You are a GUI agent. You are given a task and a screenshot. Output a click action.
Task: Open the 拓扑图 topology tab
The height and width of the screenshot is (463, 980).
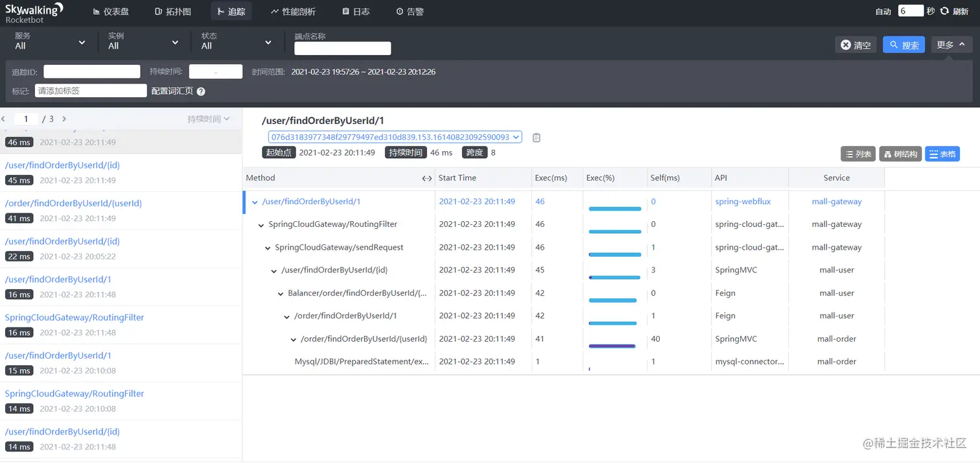(173, 11)
